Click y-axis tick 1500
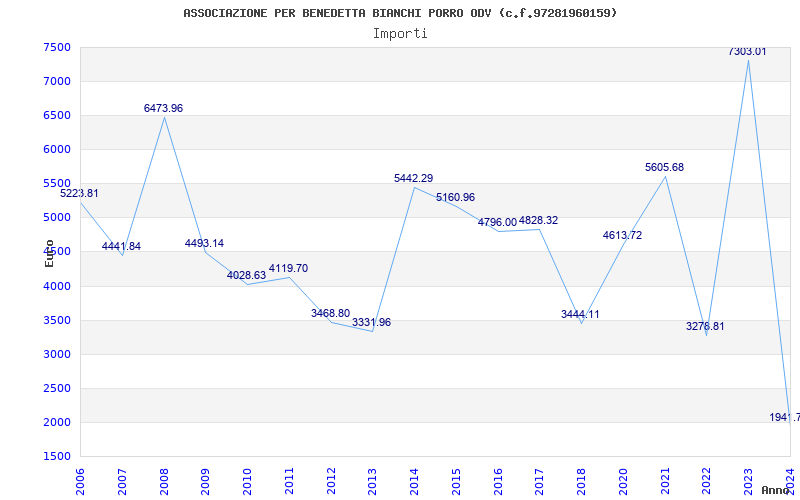The height and width of the screenshot is (500, 800). [x=57, y=457]
